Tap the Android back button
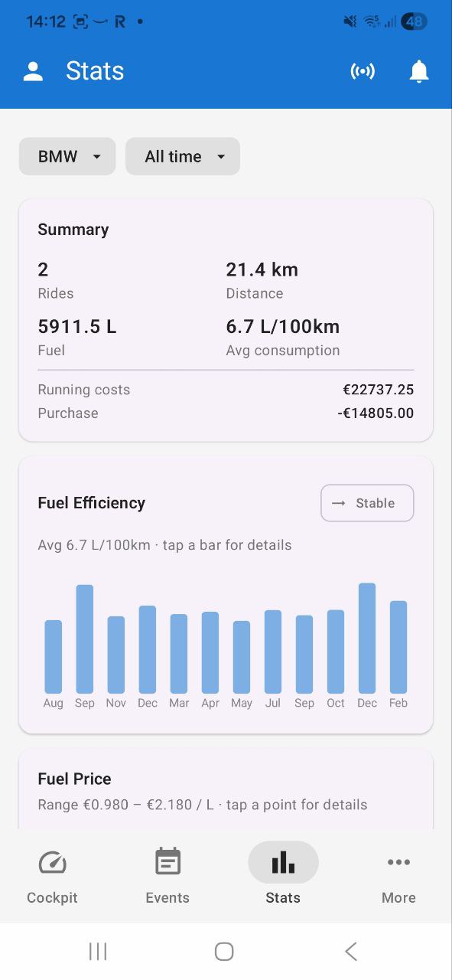The width and height of the screenshot is (452, 980). [350, 951]
